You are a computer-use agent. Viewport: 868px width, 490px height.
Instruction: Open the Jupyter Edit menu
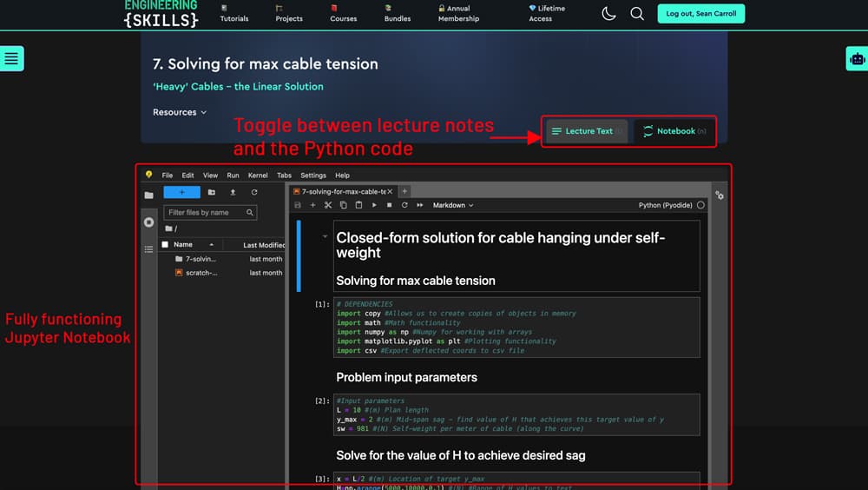tap(187, 175)
